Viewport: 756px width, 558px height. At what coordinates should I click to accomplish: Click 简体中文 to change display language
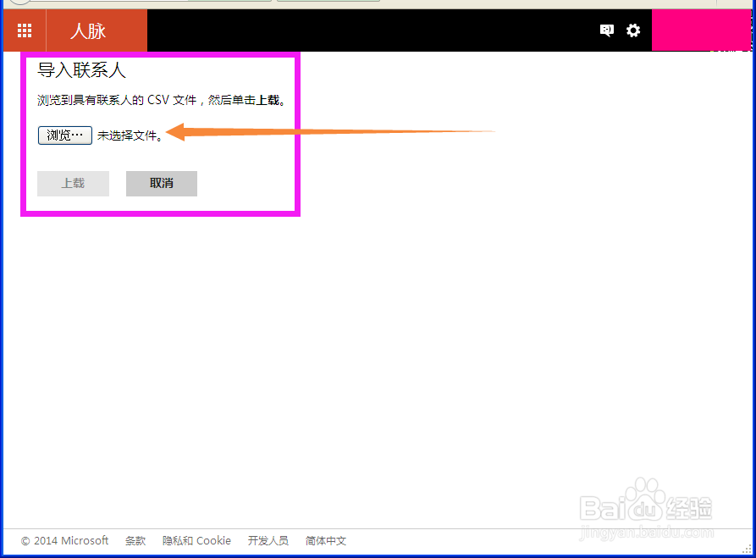325,540
